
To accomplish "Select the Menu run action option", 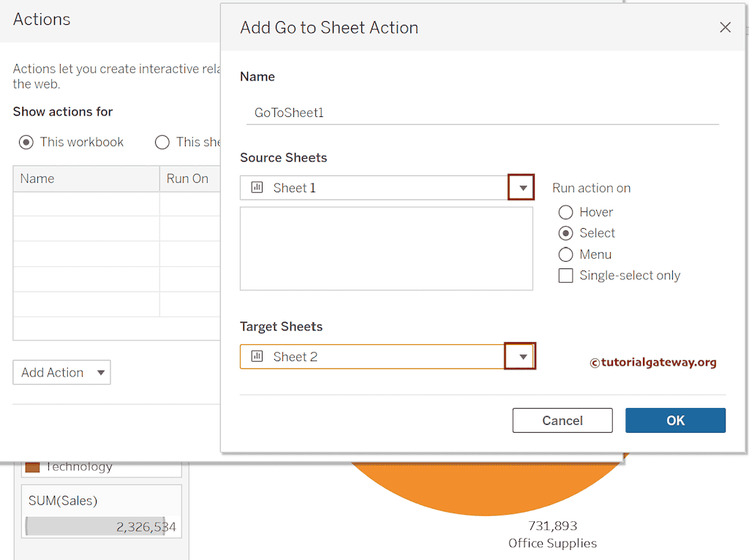I will (565, 254).
